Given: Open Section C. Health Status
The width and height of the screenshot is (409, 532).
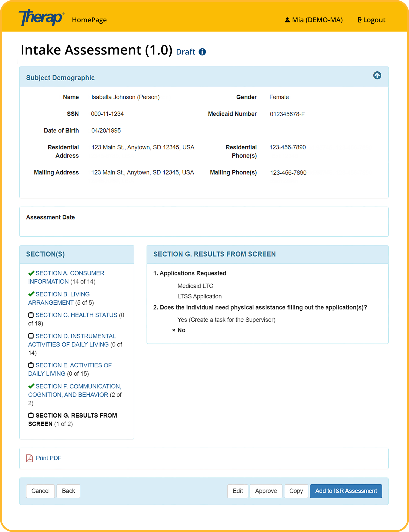Looking at the screenshot, I should 77,315.
